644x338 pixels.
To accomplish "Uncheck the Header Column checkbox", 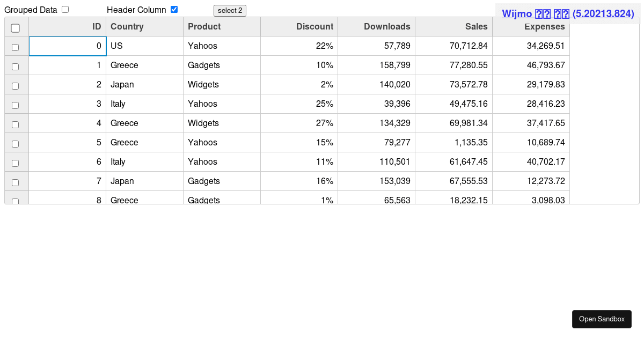I will [174, 10].
